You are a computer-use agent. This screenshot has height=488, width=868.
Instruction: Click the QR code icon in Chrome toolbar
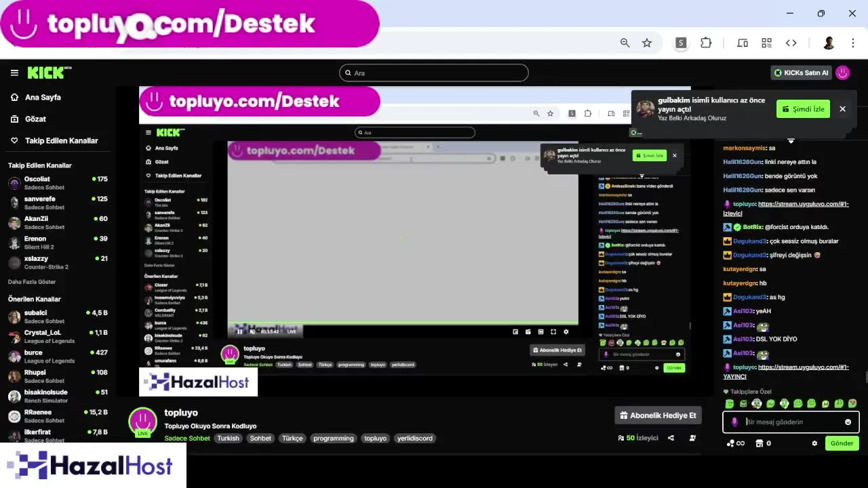click(767, 43)
